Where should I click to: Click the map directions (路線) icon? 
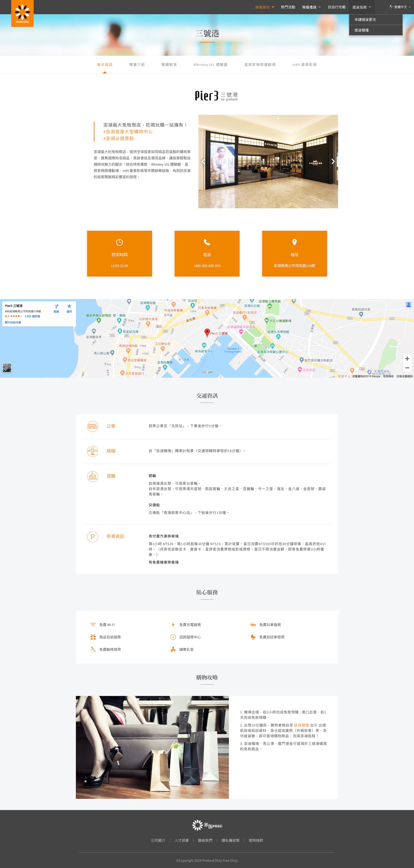56,307
